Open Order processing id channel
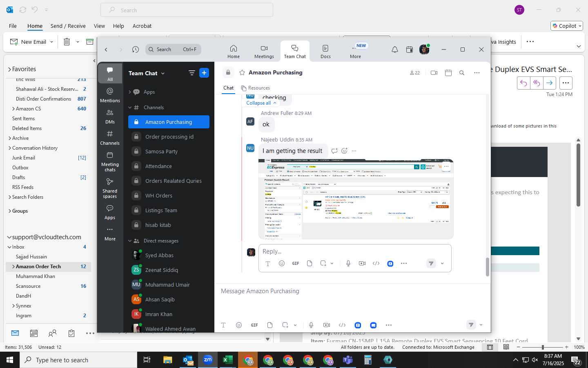This screenshot has width=588, height=368. (x=169, y=137)
